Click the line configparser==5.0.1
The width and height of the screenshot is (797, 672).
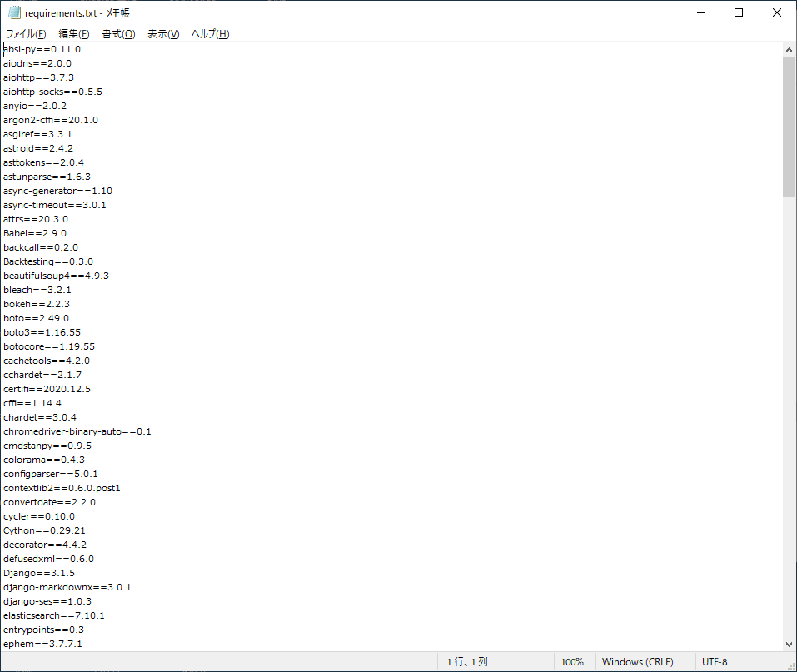click(51, 475)
